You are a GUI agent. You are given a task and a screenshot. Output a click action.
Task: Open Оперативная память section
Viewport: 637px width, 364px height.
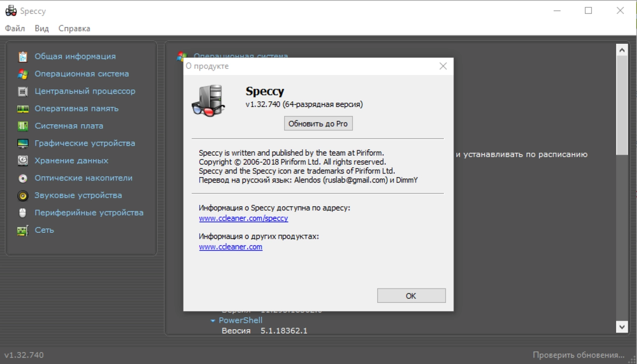pos(77,109)
